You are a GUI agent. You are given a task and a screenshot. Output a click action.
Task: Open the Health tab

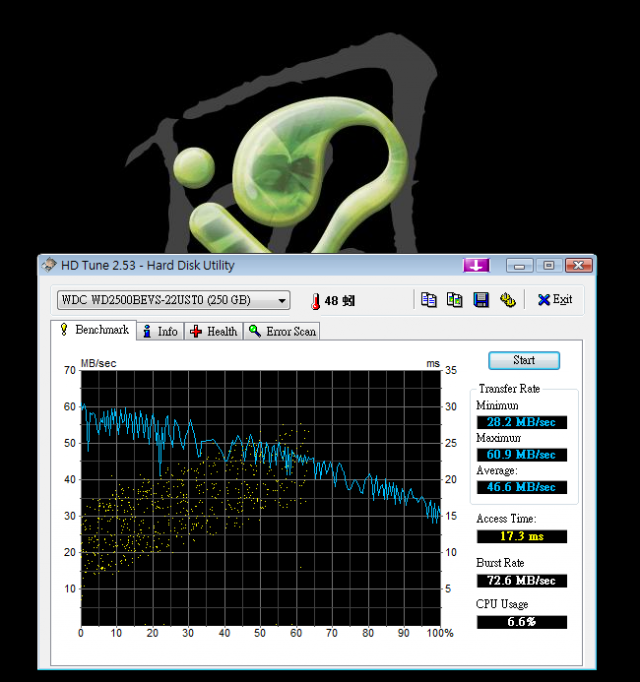(214, 331)
